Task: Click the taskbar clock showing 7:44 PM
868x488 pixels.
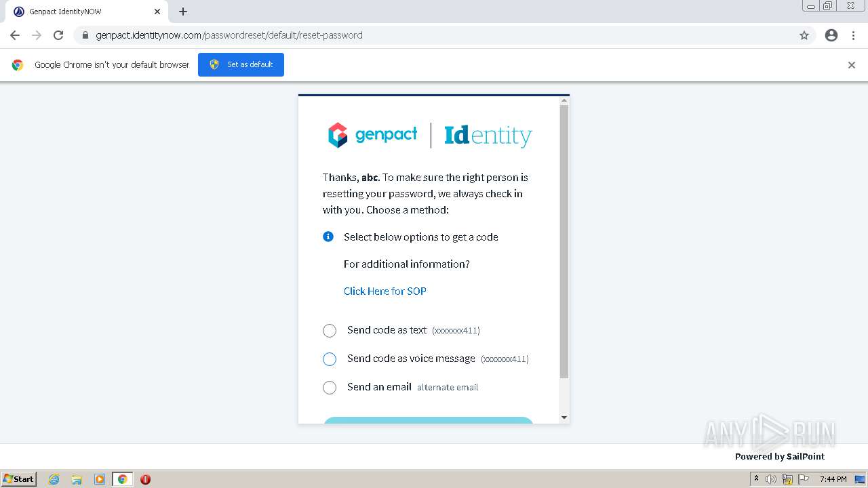Action: point(833,479)
